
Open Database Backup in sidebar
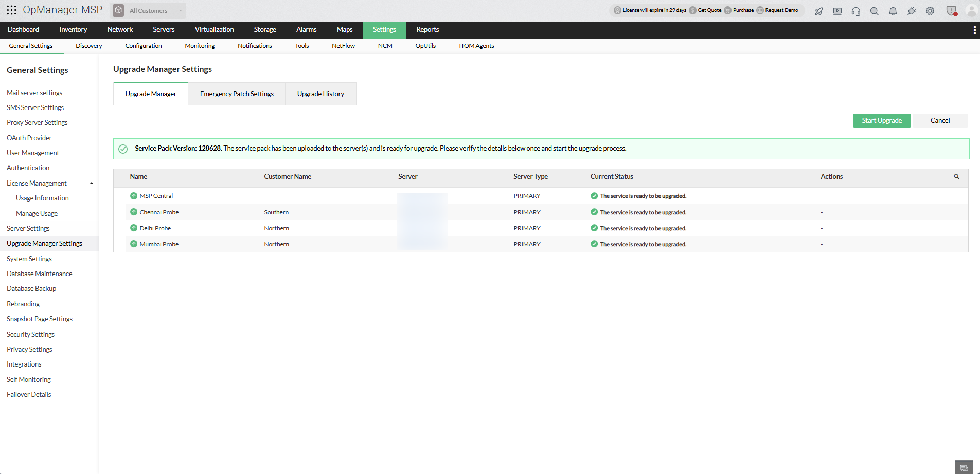coord(31,289)
